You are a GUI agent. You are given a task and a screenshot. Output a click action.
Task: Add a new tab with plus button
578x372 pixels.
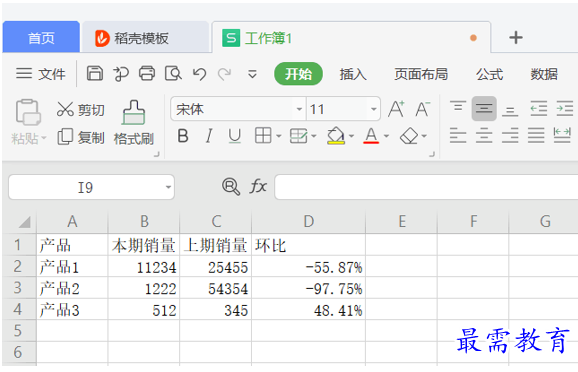516,38
